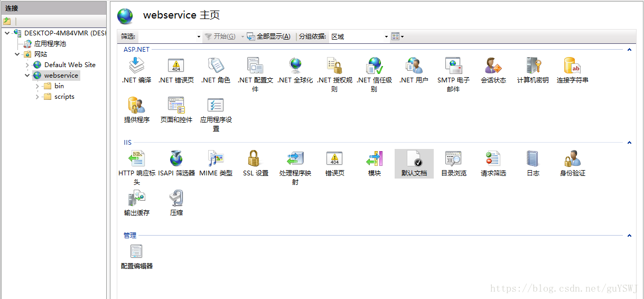This screenshot has width=644, height=299.
Task: Open the .NET 角色 feature
Action: 216,71
